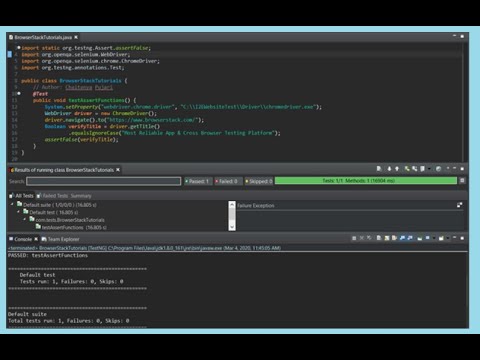Click the Display Selected Console icon
The image size is (480, 360).
click(x=427, y=238)
